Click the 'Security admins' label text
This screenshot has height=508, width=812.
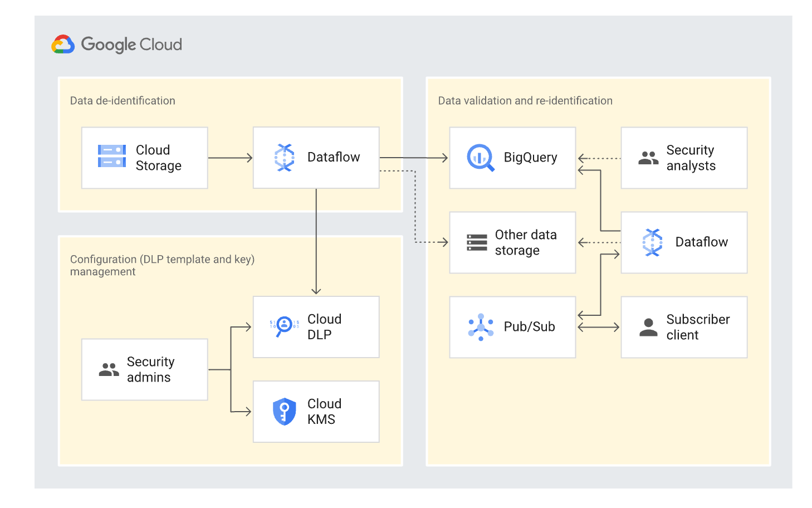coord(150,370)
